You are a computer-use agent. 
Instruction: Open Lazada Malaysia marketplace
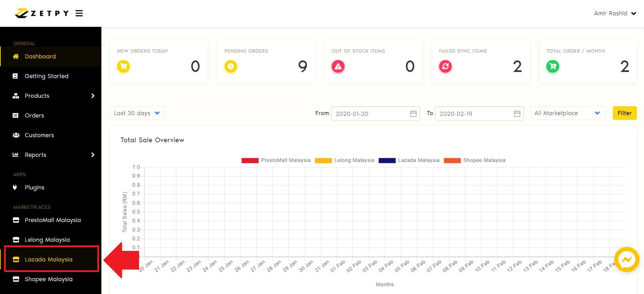pyautogui.click(x=51, y=259)
